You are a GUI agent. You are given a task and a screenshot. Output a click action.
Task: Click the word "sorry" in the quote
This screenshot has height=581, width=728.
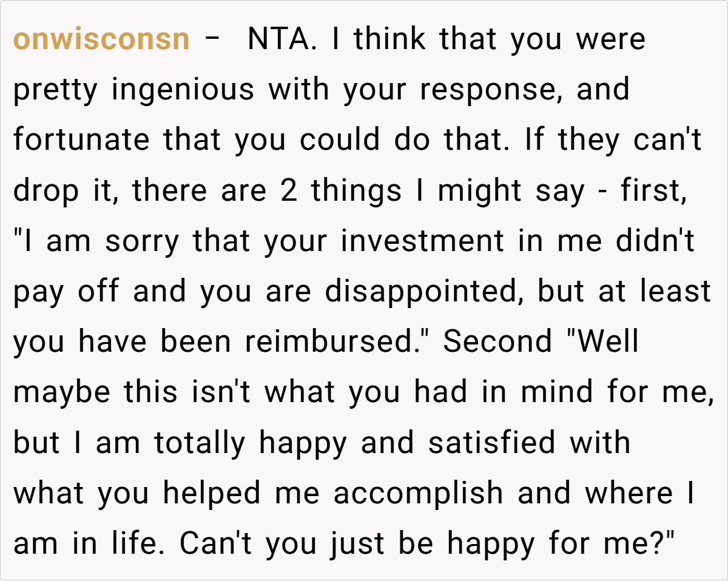coord(141,241)
